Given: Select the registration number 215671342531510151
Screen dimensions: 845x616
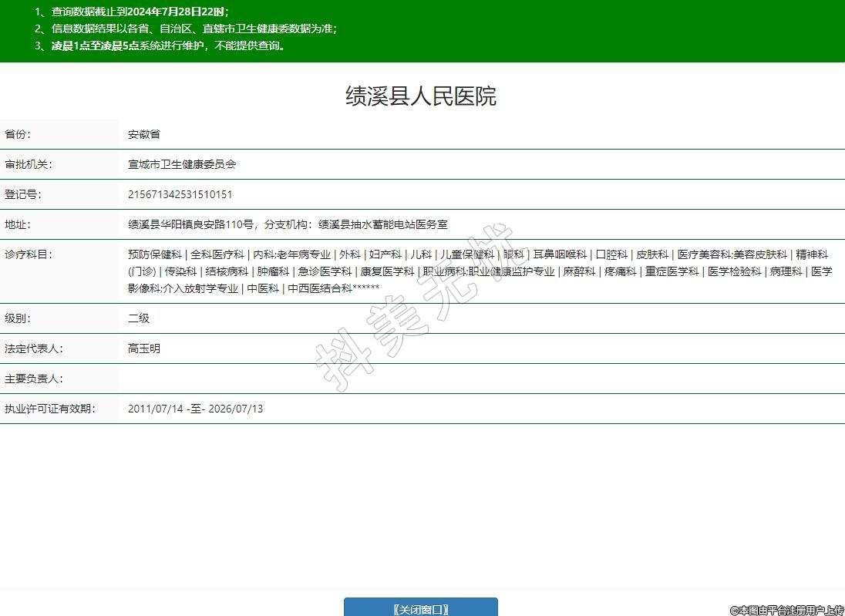Looking at the screenshot, I should [x=180, y=194].
